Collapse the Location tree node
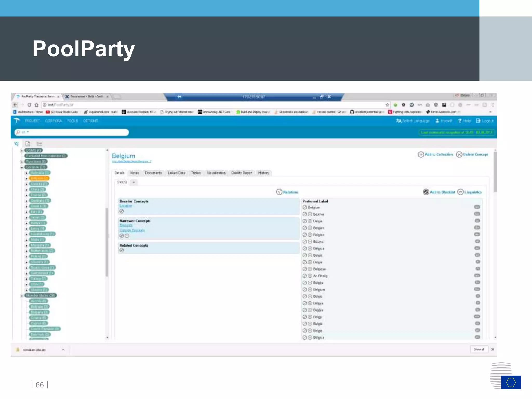Screen dimensions: 532x399 (x=22, y=167)
